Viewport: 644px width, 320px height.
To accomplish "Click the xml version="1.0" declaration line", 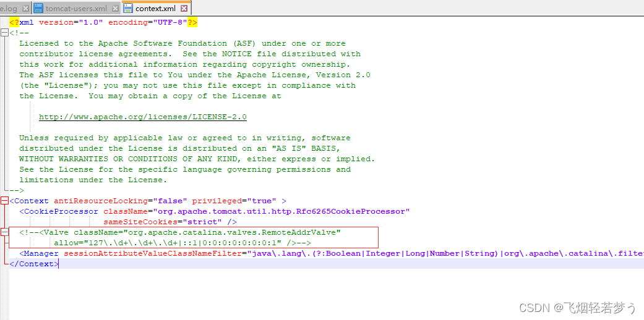I will click(103, 23).
